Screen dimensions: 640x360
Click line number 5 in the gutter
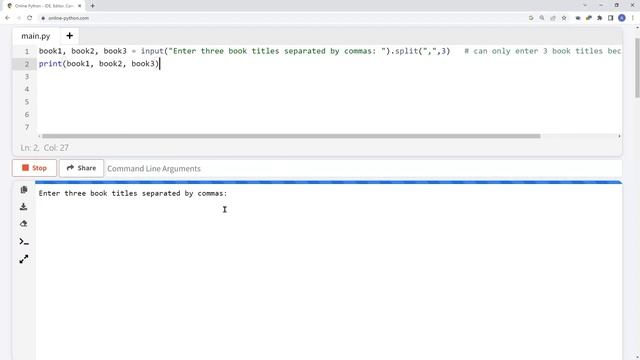tap(27, 102)
